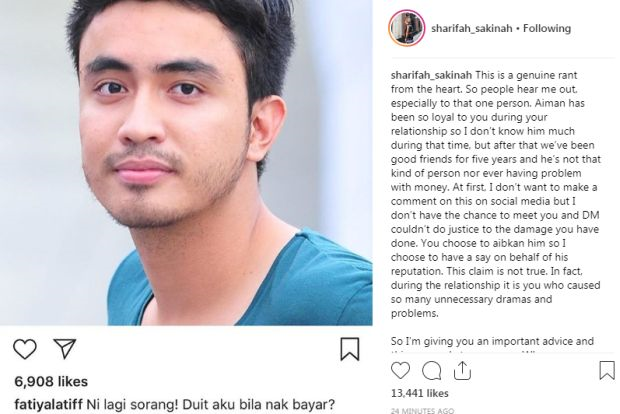This screenshot has width=620, height=414.
Task: Click the "This is a genuine rant" caption text
Action: click(x=526, y=75)
